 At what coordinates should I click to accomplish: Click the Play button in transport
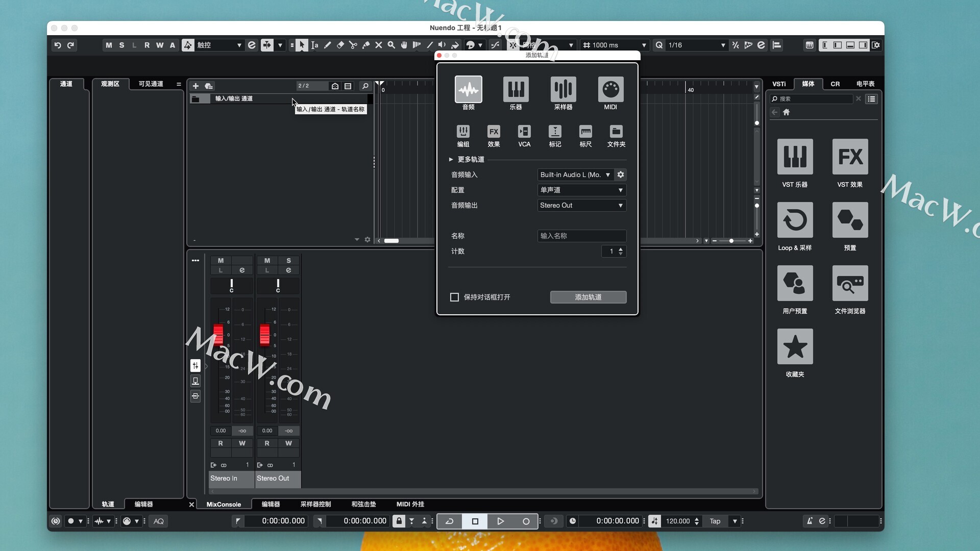click(x=500, y=521)
